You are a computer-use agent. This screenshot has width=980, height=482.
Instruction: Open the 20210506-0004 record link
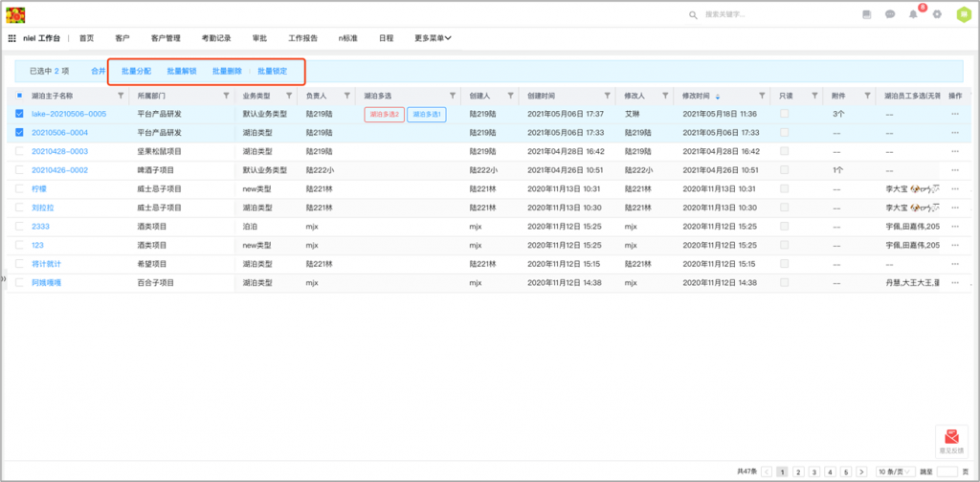59,133
